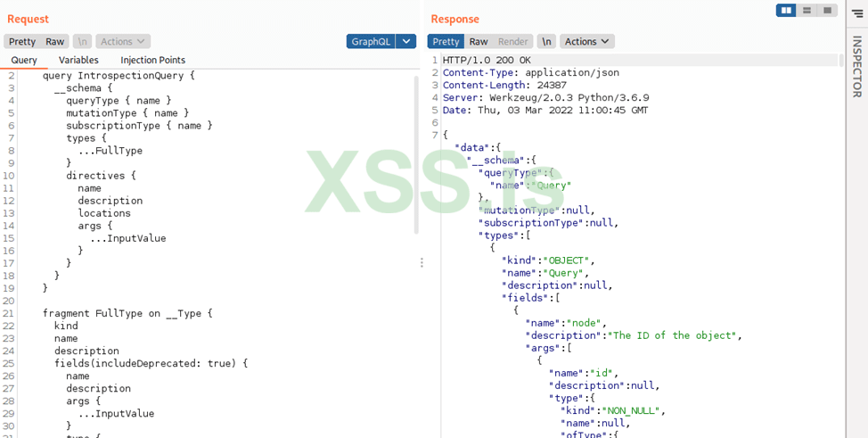Click '"name":"node"' line

[x=566, y=323]
